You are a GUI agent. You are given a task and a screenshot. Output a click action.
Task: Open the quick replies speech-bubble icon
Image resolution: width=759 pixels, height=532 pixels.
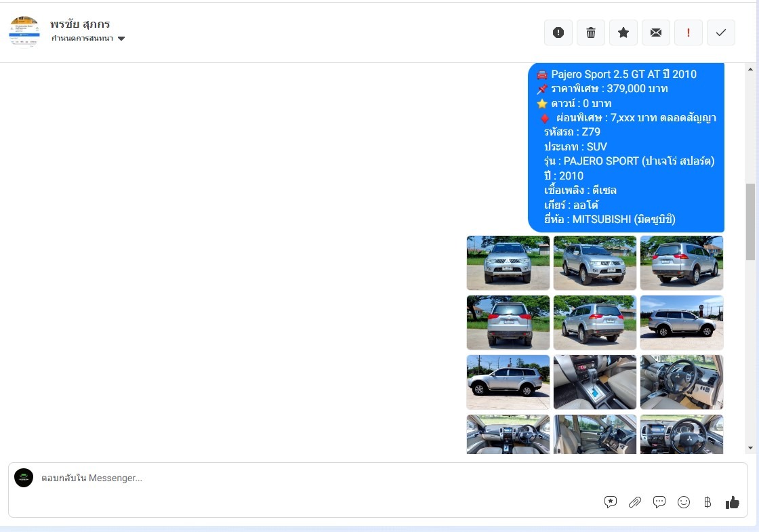(x=659, y=502)
